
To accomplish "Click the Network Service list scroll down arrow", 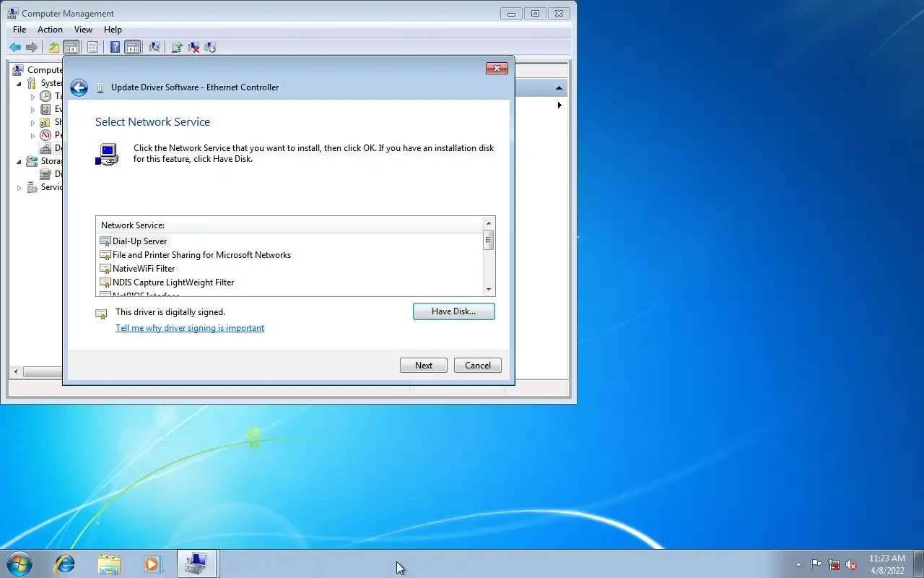I will click(489, 290).
